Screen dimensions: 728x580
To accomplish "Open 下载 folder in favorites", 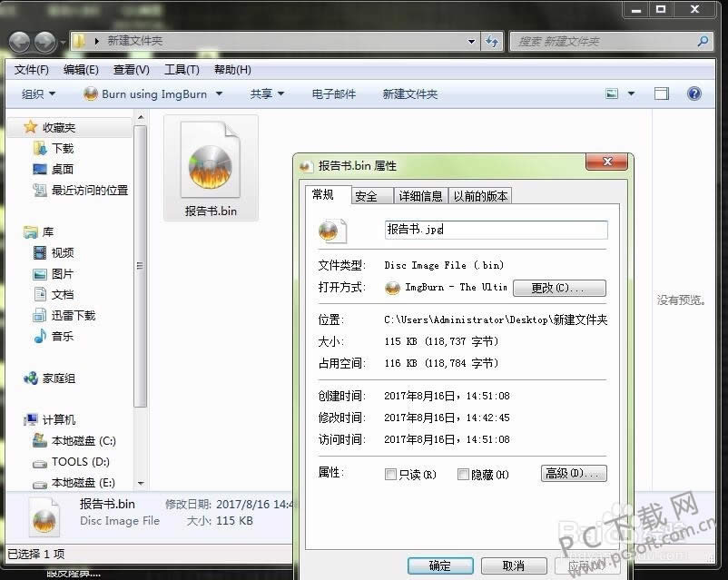I will coord(62,148).
